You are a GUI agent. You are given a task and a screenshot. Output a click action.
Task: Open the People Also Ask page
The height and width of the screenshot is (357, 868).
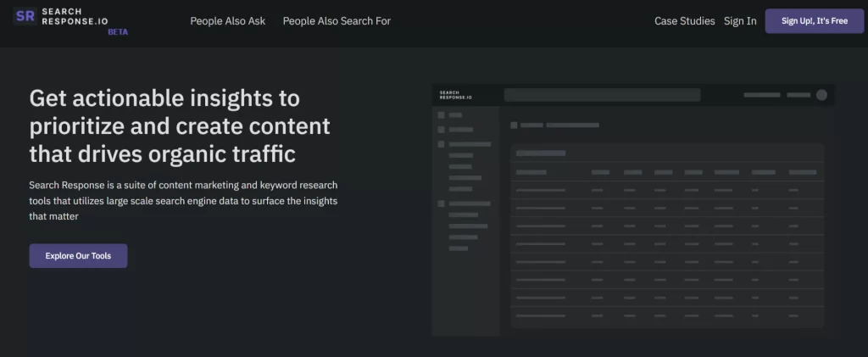[227, 21]
